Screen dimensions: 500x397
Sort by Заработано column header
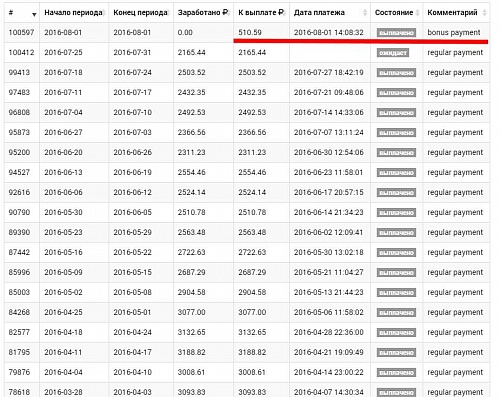tap(203, 13)
